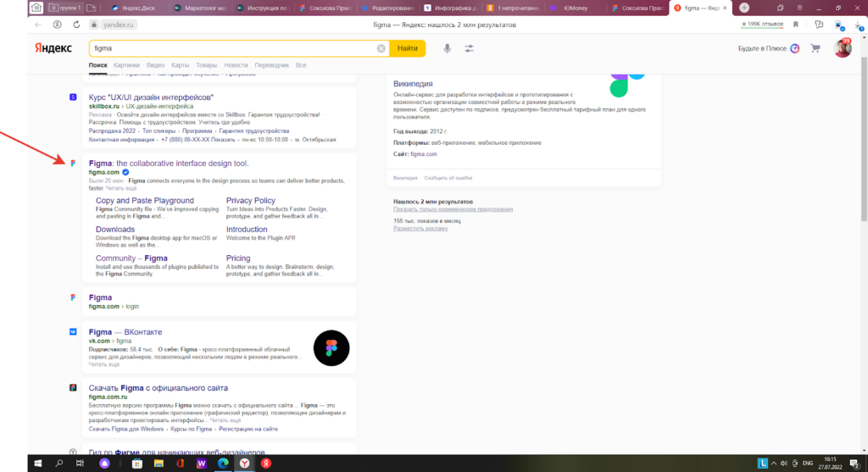Switch to the Карты search tab
The width and height of the screenshot is (868, 472).
tap(180, 65)
